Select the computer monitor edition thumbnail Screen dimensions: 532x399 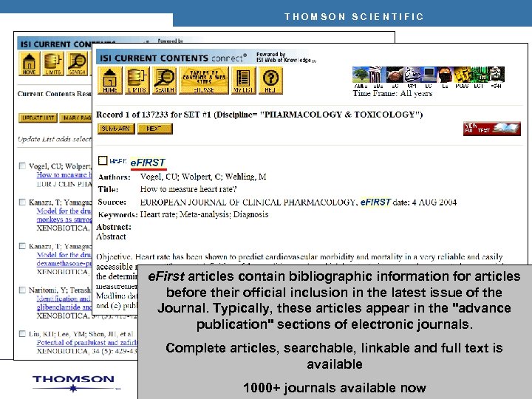click(x=429, y=75)
